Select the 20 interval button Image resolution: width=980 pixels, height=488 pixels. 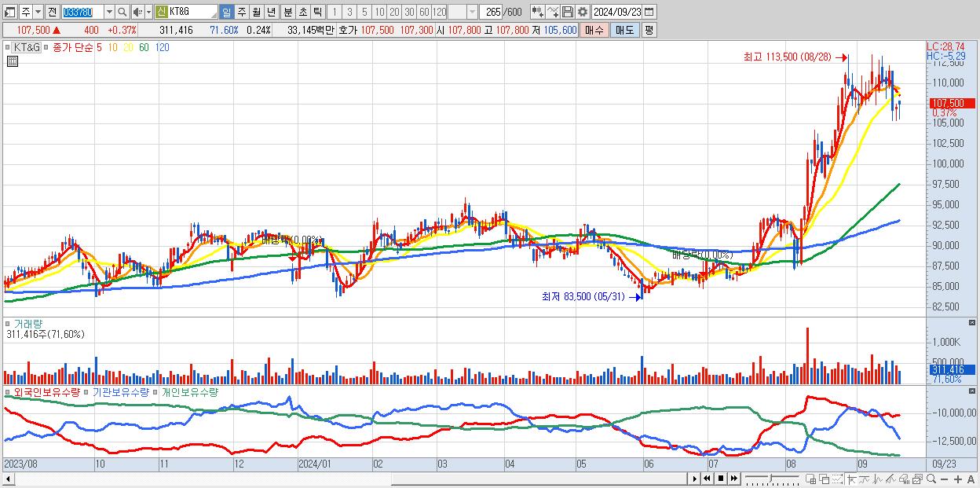pos(394,12)
